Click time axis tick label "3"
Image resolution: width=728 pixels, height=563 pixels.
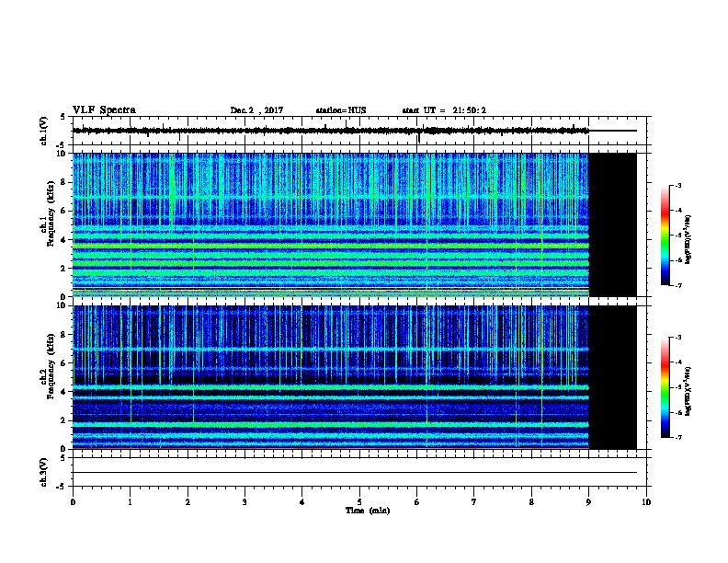245,502
